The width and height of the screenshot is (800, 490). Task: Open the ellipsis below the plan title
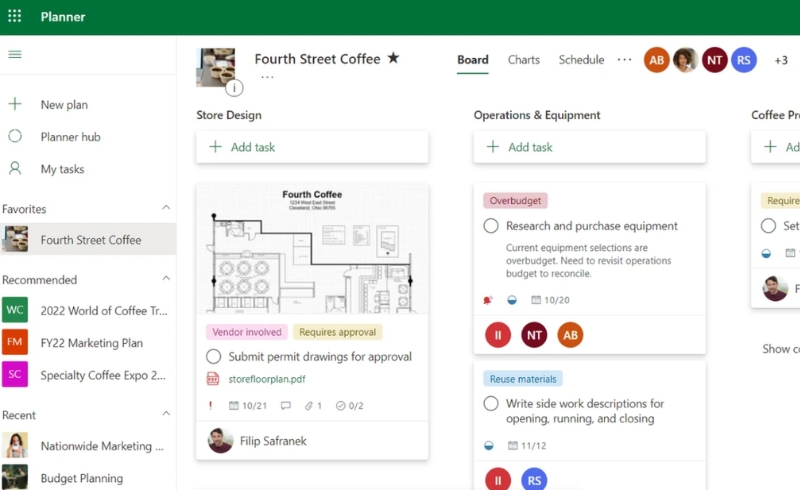tap(267, 78)
